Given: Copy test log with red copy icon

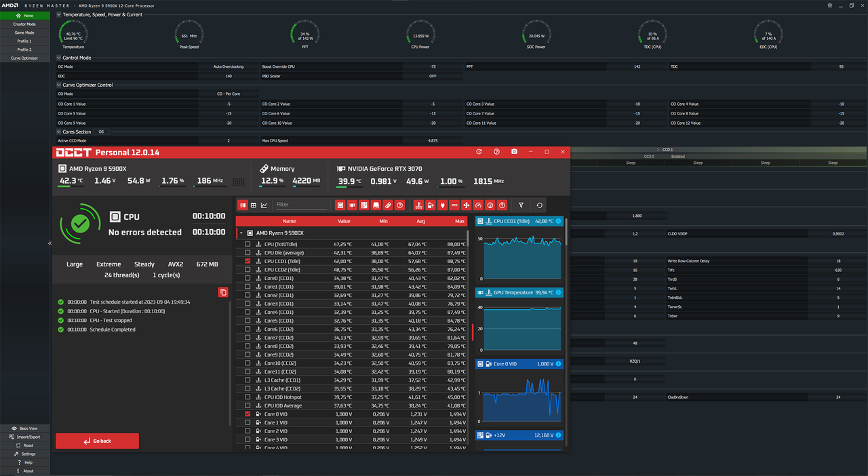Looking at the screenshot, I should 223,292.
